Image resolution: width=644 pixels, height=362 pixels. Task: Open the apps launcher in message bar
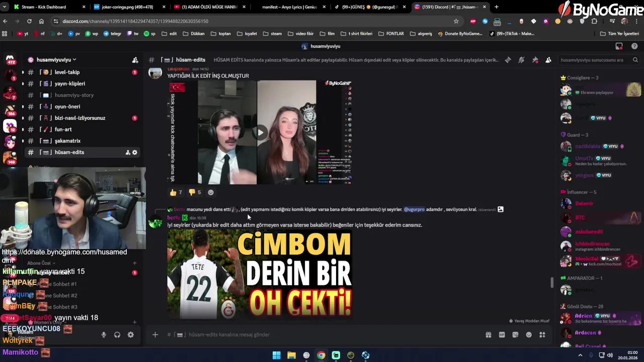tap(542, 335)
